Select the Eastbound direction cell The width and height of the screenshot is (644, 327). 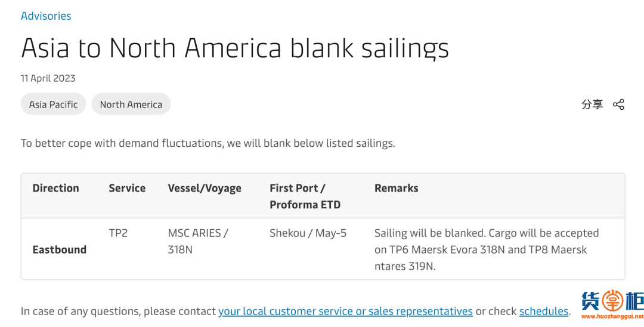pyautogui.click(x=59, y=249)
